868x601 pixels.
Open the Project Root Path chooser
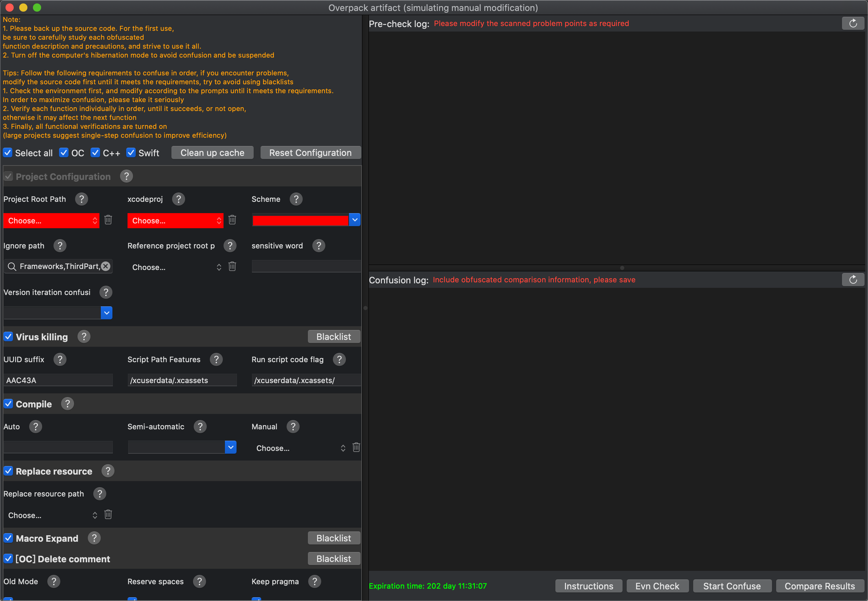(x=51, y=221)
